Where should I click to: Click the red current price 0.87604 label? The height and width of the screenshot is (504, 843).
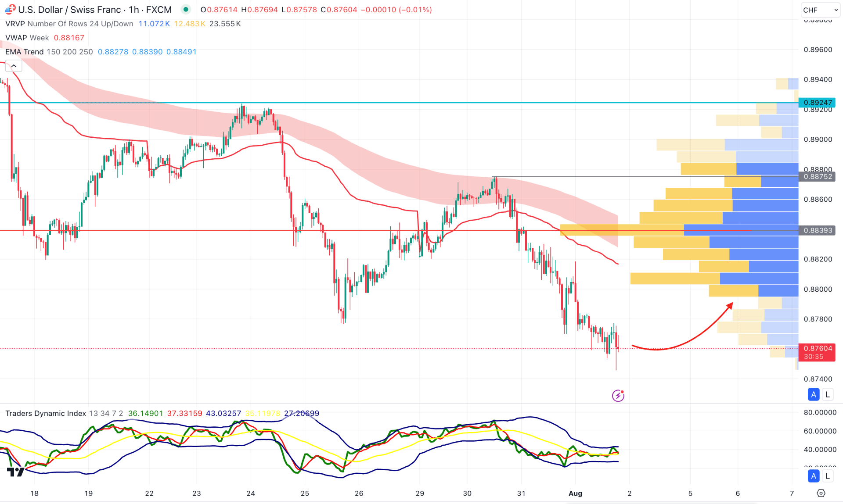(817, 352)
